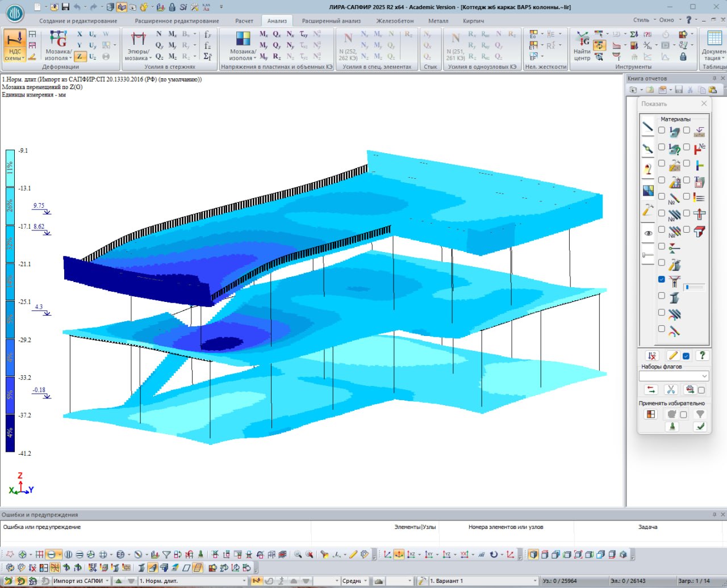Open the Расчет ribbon tab
727x588 pixels.
coord(244,21)
